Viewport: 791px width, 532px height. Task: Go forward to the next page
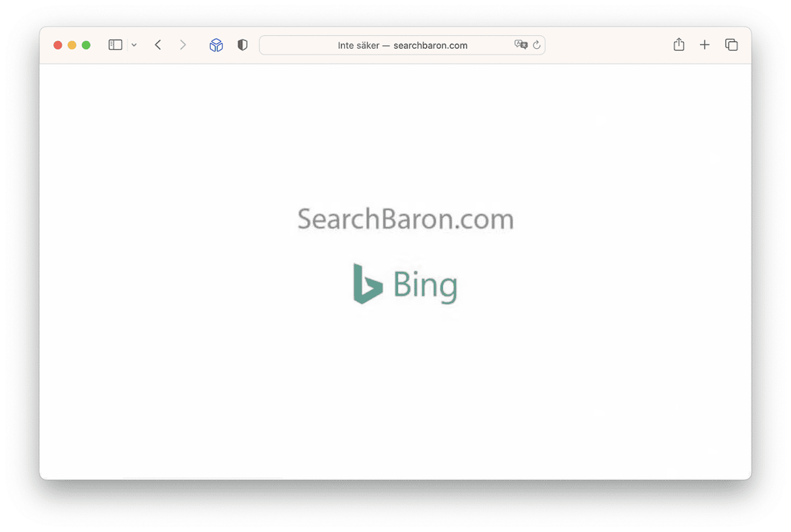coord(183,45)
